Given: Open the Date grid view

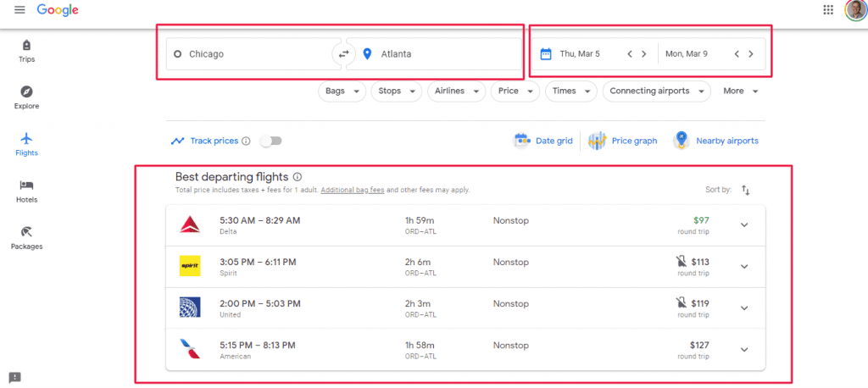Looking at the screenshot, I should [x=543, y=141].
